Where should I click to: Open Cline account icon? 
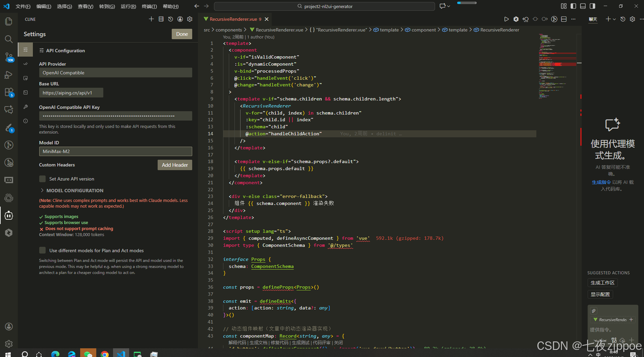pyautogui.click(x=180, y=19)
